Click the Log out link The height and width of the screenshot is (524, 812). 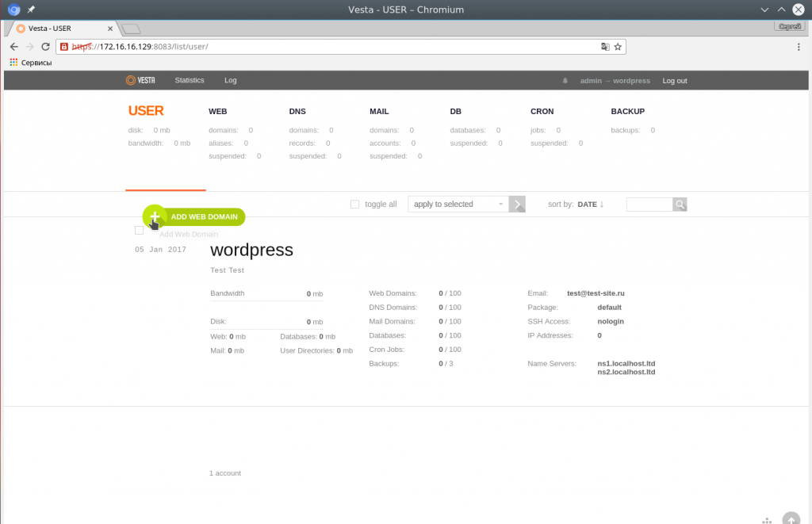[x=675, y=81]
